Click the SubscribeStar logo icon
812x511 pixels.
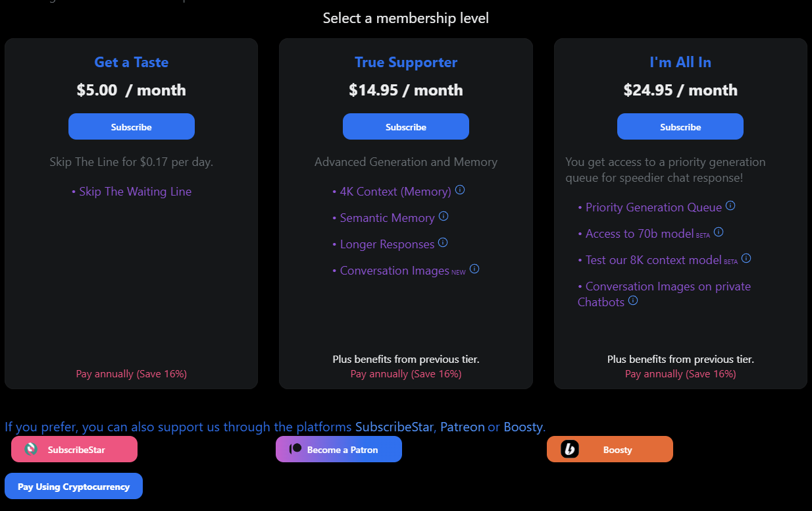(30, 448)
